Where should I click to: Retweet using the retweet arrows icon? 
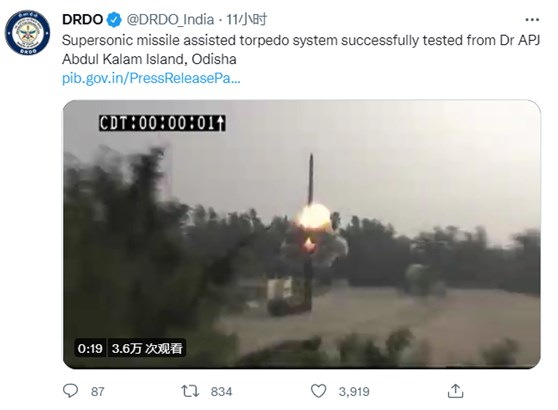tap(190, 391)
